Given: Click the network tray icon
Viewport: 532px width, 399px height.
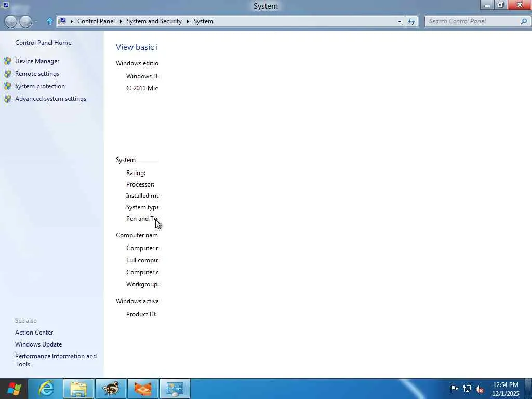Looking at the screenshot, I should [x=467, y=389].
